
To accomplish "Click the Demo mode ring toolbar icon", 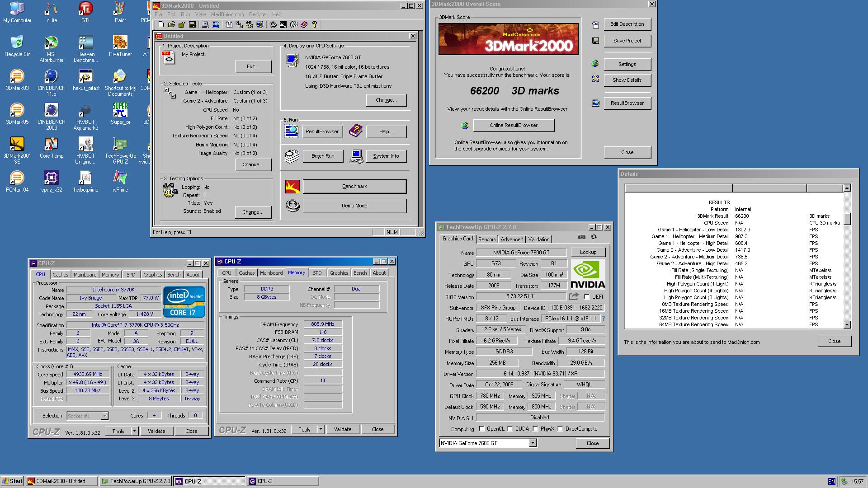I will point(273,24).
